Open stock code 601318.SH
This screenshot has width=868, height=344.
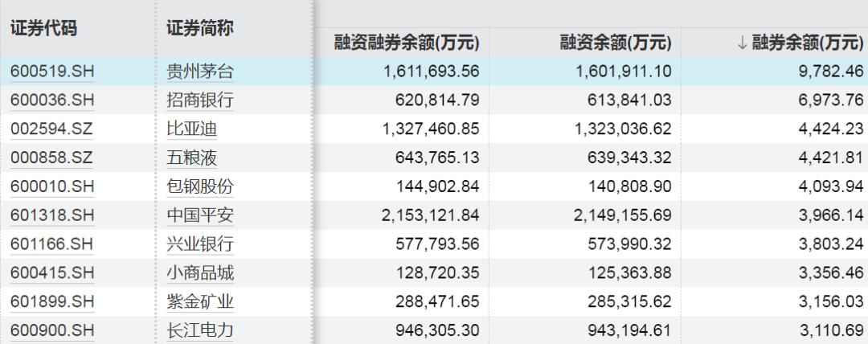52,215
